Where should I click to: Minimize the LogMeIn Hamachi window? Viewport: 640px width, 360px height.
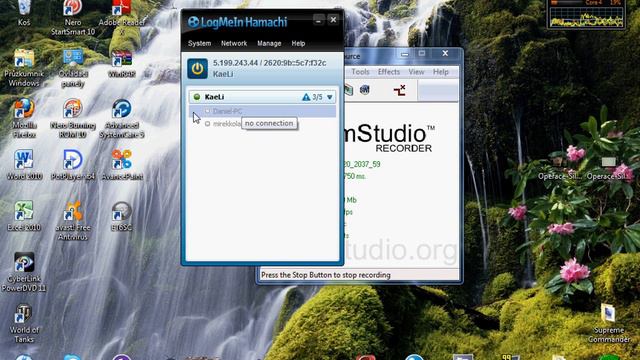pos(319,20)
